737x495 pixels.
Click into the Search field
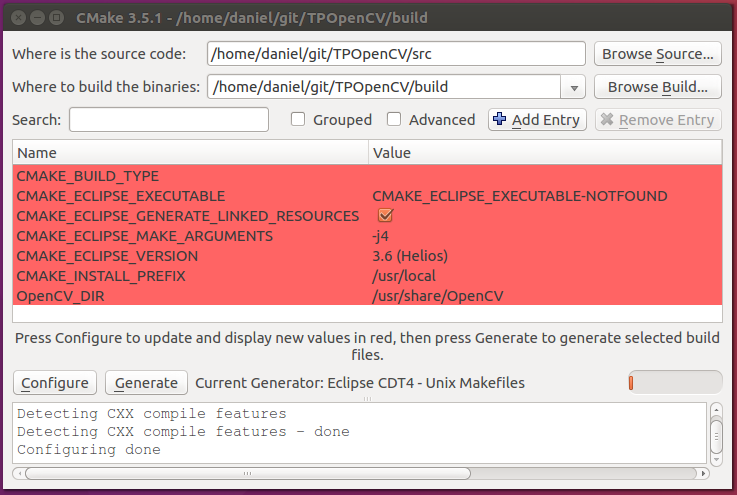(x=169, y=120)
